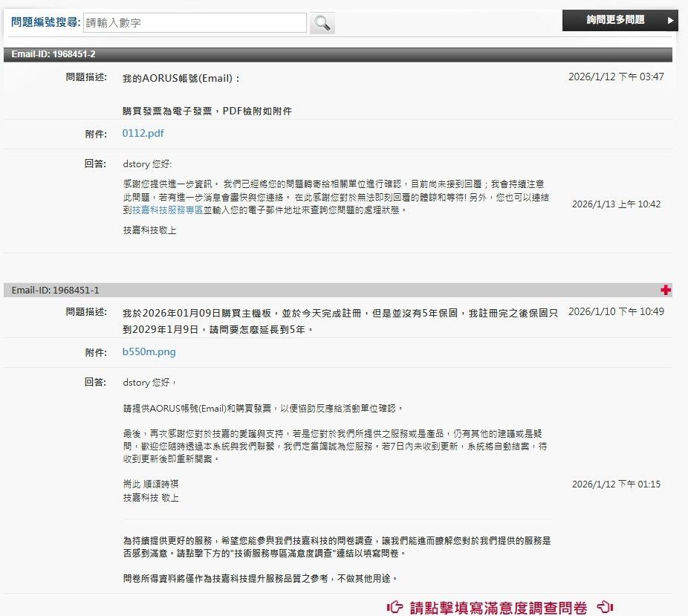Screen dimensions: 688x616
Task: Click the 問題編號搜尋 label
Action: click(x=45, y=22)
